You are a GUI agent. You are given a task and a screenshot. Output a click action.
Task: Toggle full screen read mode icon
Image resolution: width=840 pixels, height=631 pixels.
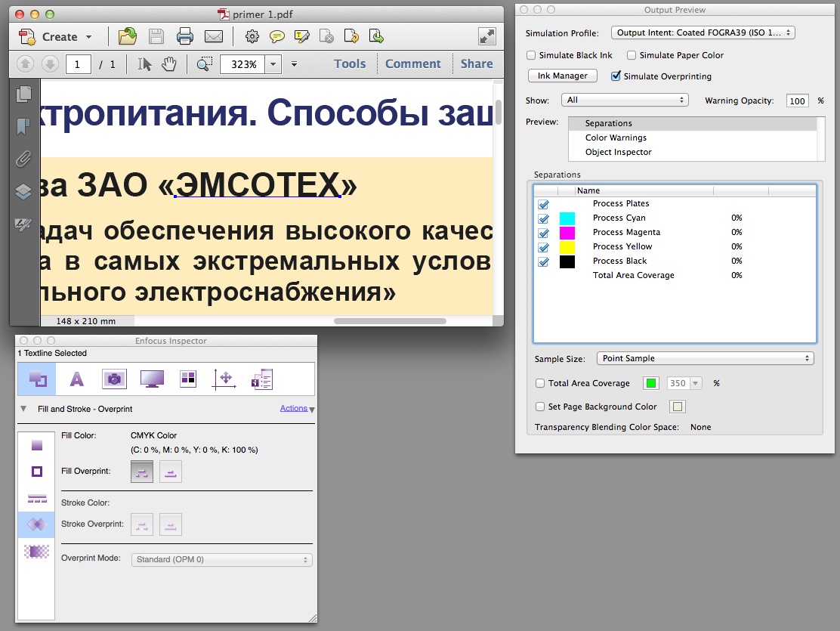click(x=487, y=36)
